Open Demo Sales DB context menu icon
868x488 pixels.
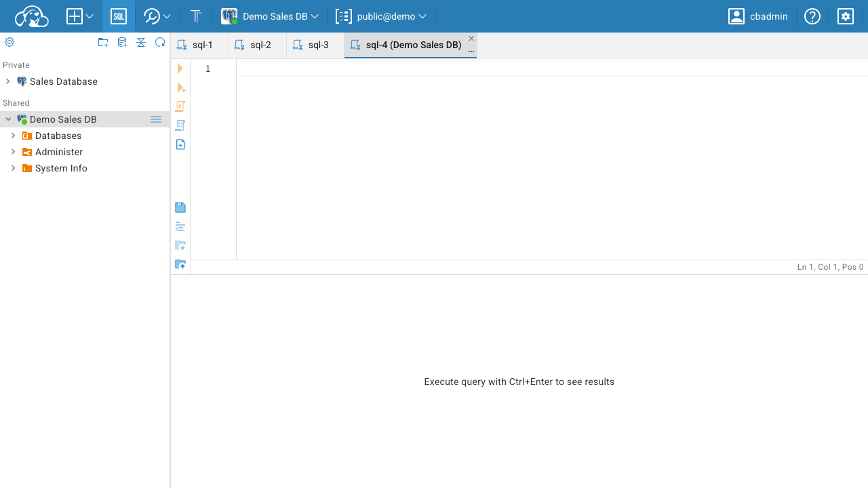(x=156, y=119)
